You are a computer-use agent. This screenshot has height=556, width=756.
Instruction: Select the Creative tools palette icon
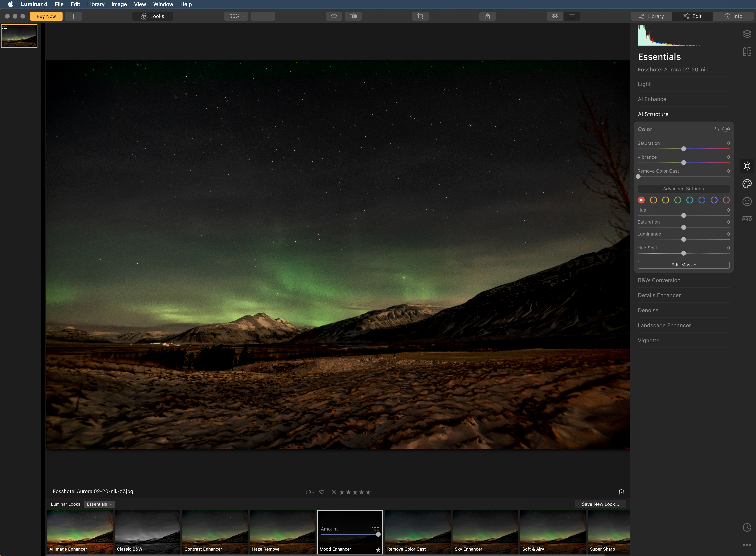click(x=747, y=184)
